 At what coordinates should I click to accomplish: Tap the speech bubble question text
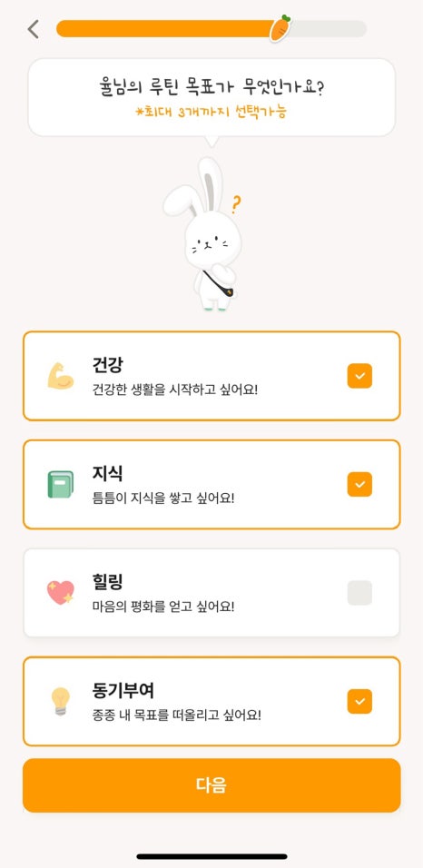click(211, 88)
